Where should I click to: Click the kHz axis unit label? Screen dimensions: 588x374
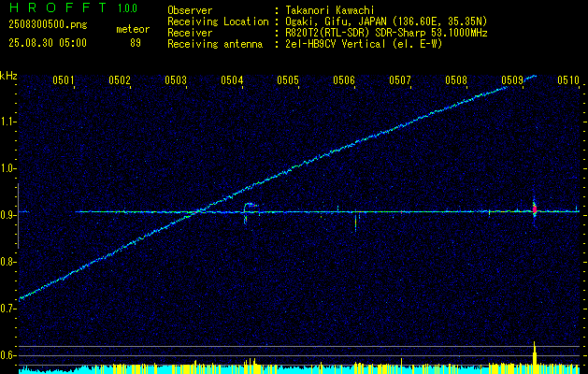[x=8, y=76]
